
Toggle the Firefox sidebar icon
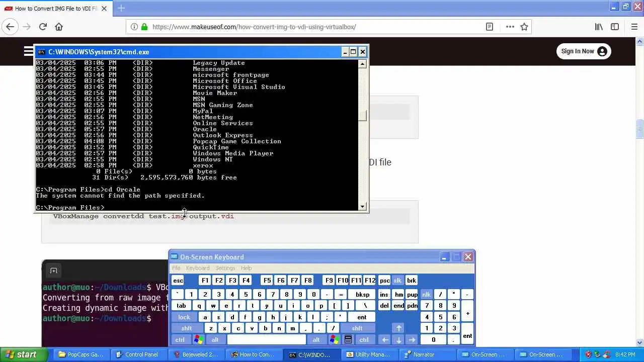[x=615, y=27]
